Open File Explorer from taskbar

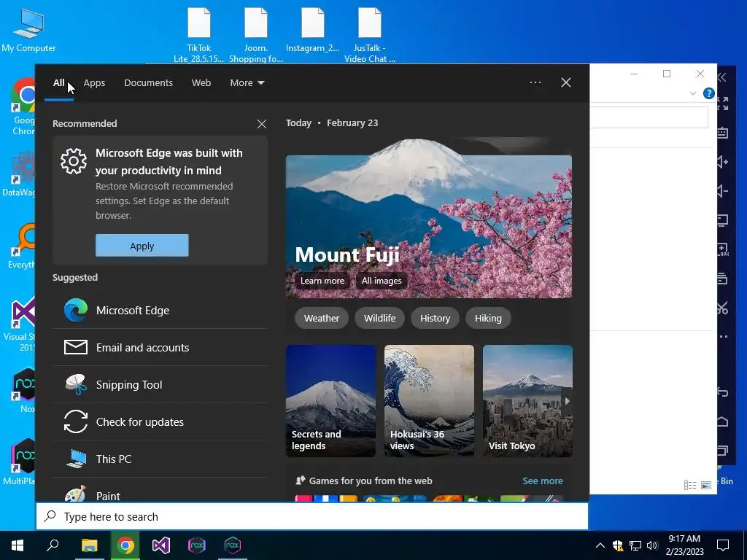(x=89, y=545)
